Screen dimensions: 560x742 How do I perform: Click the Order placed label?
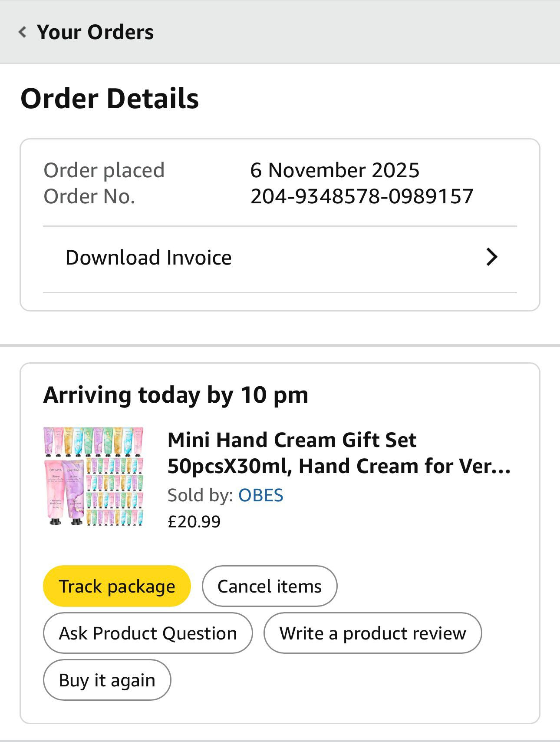coord(104,170)
